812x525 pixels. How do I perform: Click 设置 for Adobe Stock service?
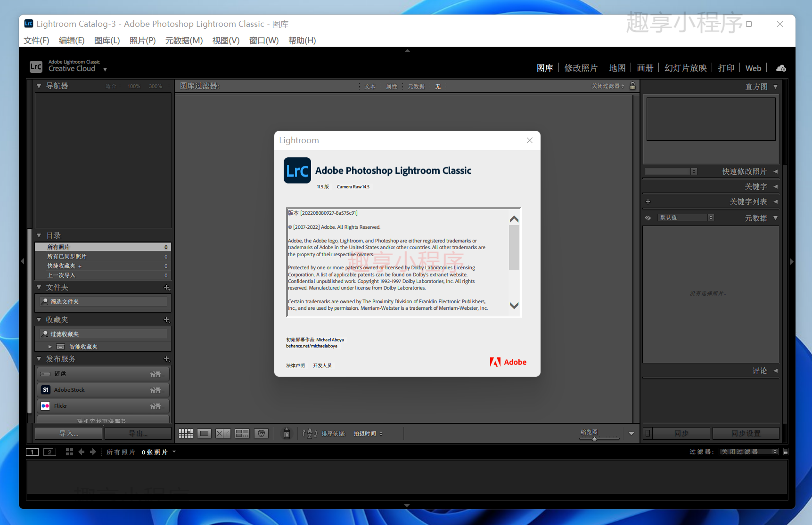pyautogui.click(x=157, y=390)
